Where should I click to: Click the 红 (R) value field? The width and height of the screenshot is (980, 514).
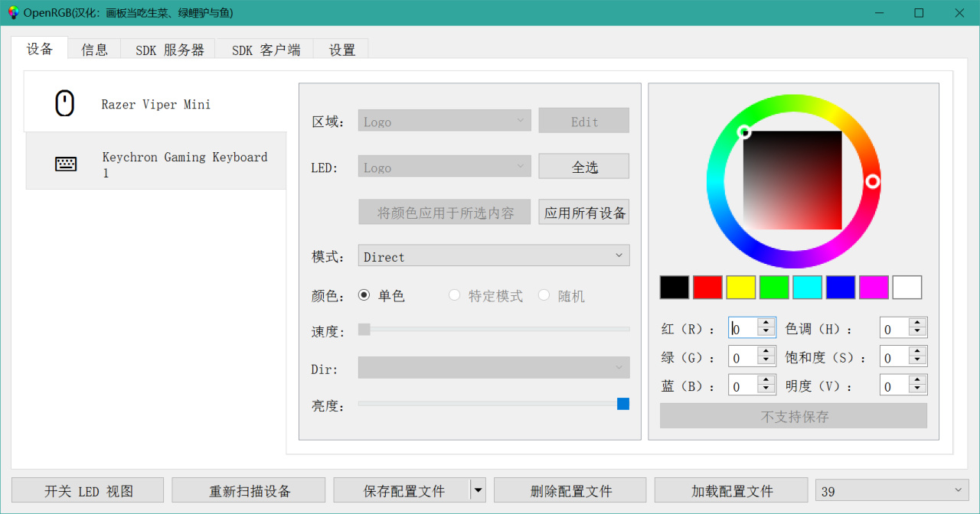pyautogui.click(x=743, y=328)
